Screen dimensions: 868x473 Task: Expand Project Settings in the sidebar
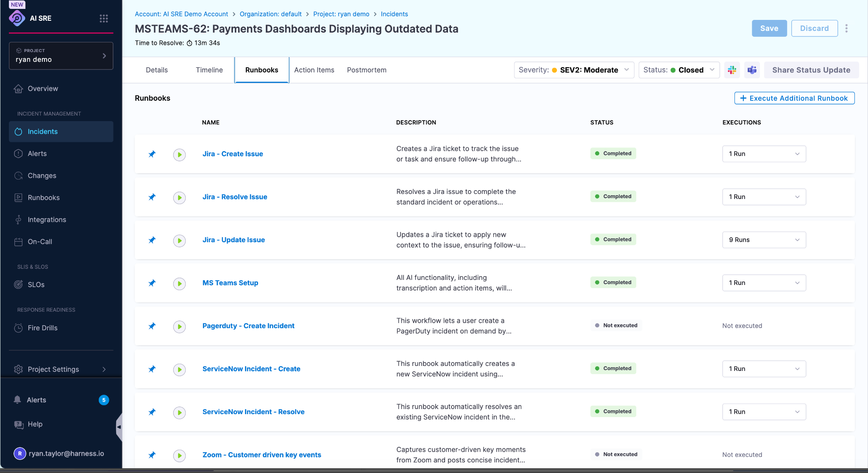(61, 369)
